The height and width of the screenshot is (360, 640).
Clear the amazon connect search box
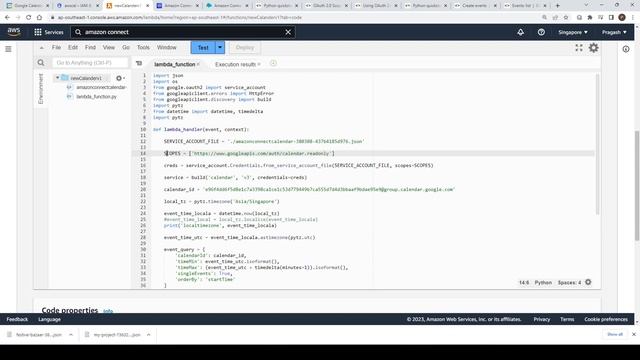click(x=288, y=32)
